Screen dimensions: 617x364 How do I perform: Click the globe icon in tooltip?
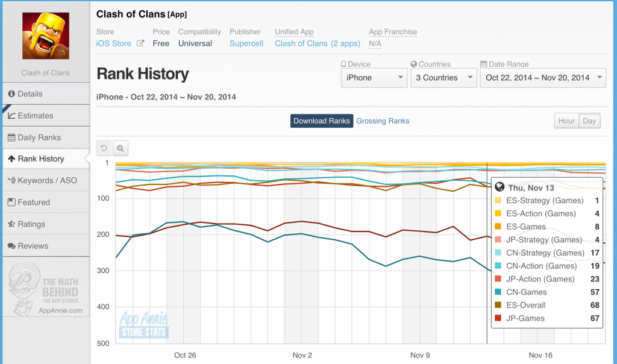pyautogui.click(x=500, y=187)
